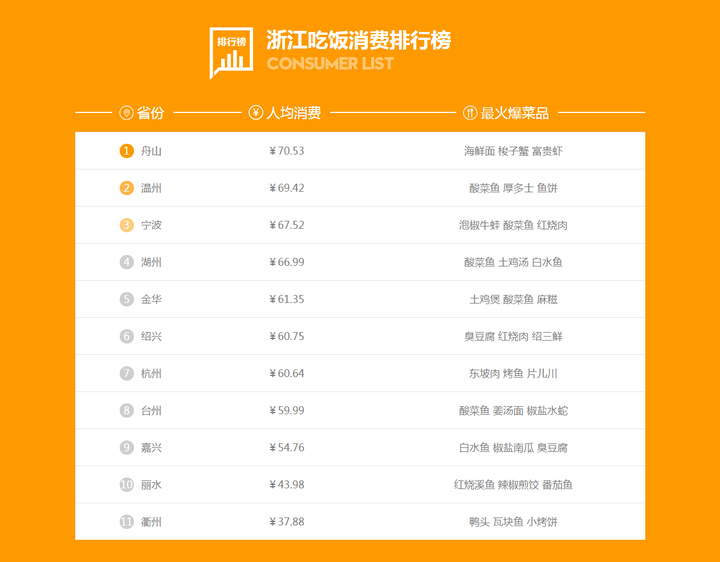Click the 人均消费 column header

294,113
